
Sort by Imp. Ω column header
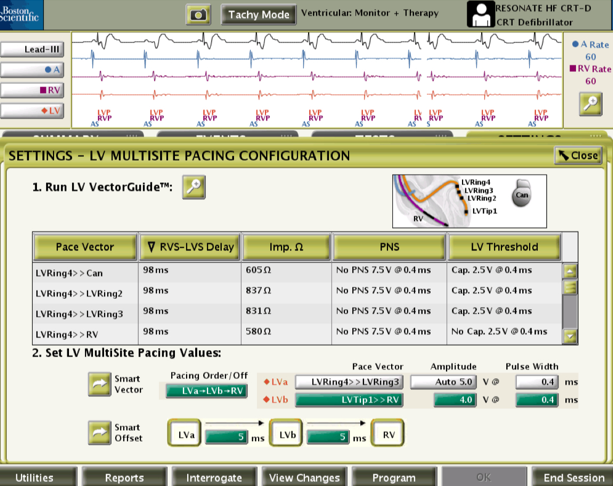point(286,247)
